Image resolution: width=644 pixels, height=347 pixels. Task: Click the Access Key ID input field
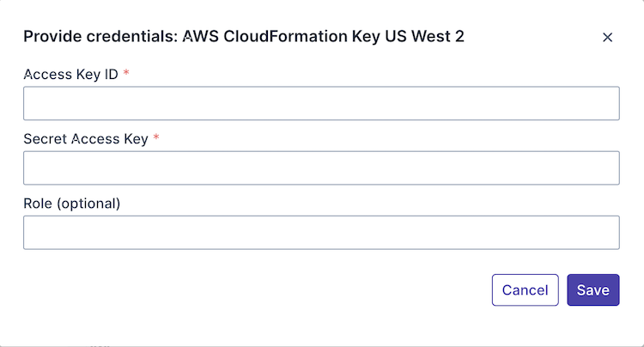(x=321, y=103)
